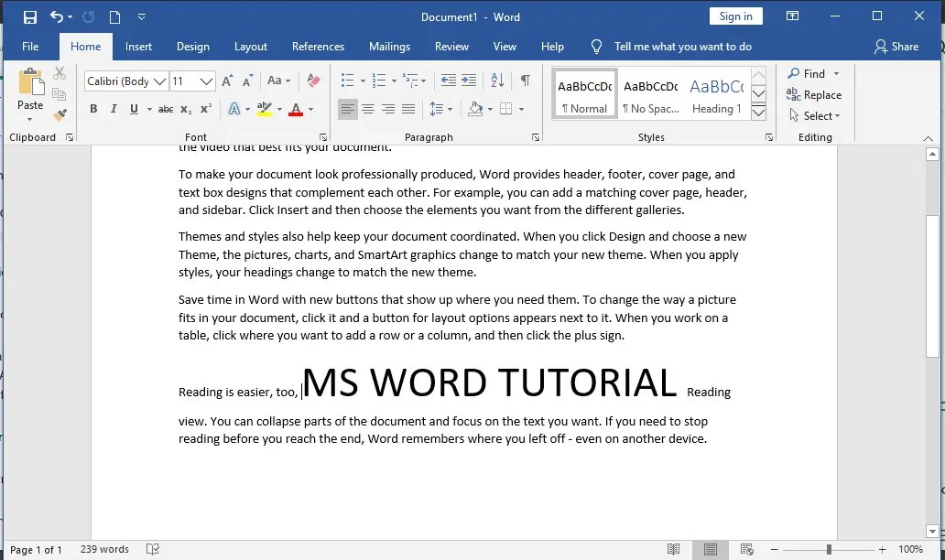Increase paragraph indent
This screenshot has width=945, height=560.
(469, 81)
